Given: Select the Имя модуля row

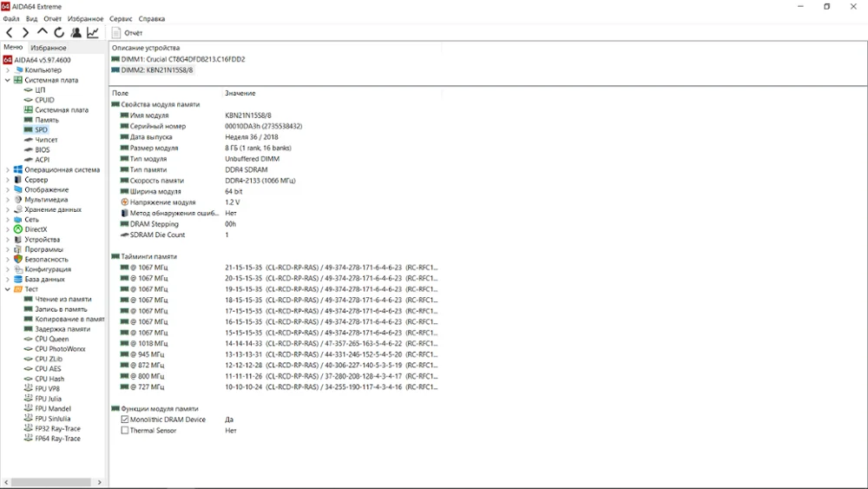Looking at the screenshot, I should (x=275, y=116).
